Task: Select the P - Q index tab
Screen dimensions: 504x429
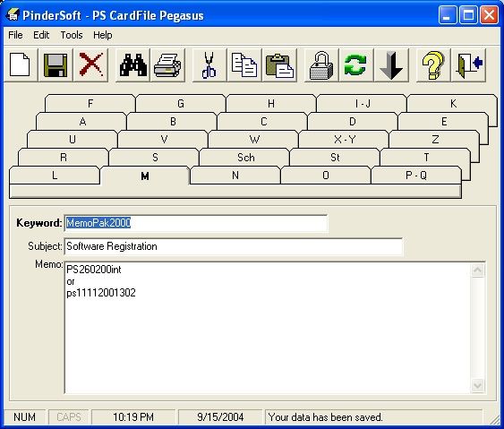Action: [x=416, y=176]
